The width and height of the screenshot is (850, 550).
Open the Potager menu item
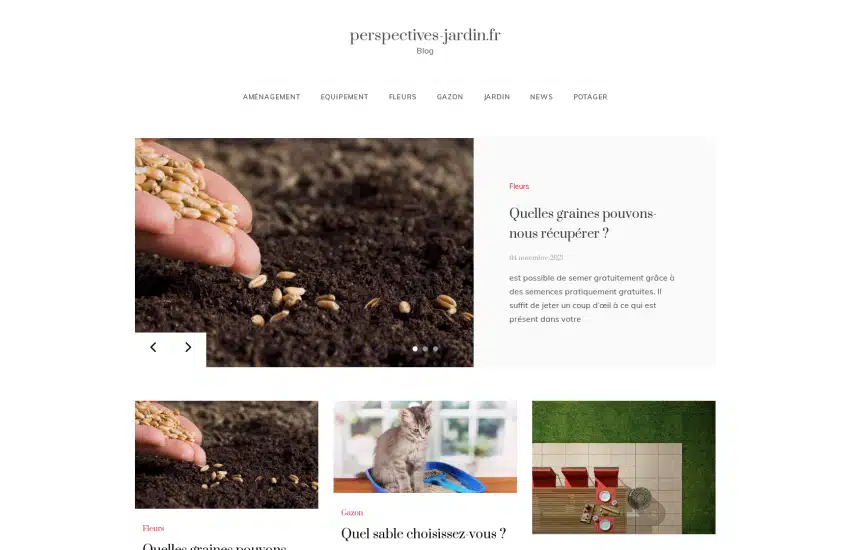[x=590, y=97]
